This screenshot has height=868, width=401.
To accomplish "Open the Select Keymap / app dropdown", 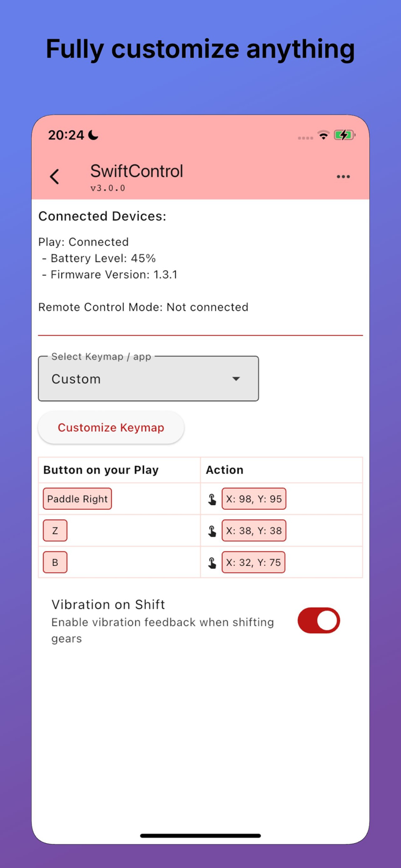I will (148, 378).
